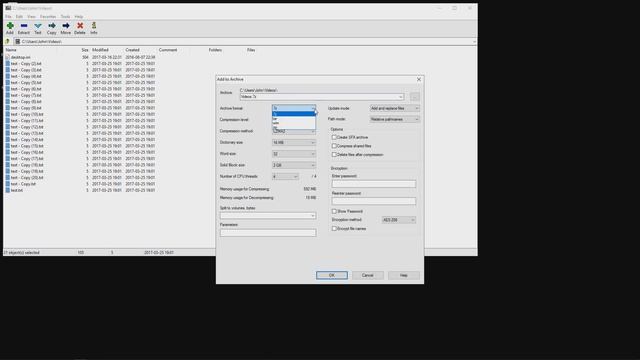Screen dimensions: 640x360
Task: Click Cancel in Add to Archive dialog
Action: pos(367,275)
